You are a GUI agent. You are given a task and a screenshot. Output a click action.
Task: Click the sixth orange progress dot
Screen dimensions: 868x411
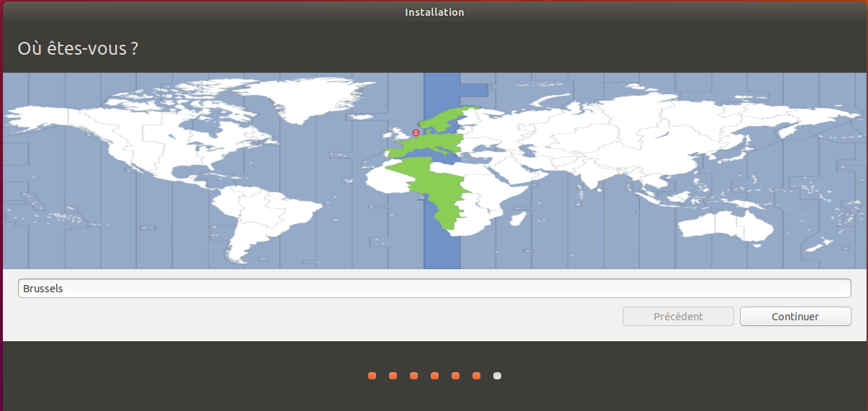point(476,376)
